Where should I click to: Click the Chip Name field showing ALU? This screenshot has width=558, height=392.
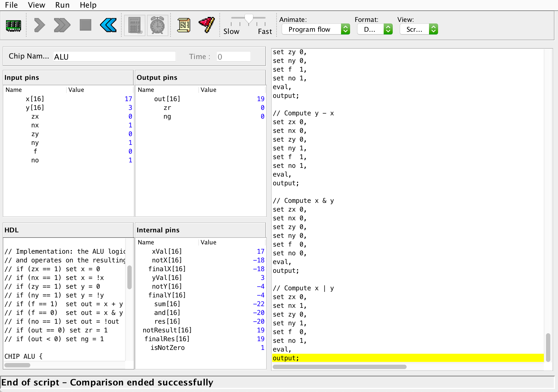click(114, 57)
